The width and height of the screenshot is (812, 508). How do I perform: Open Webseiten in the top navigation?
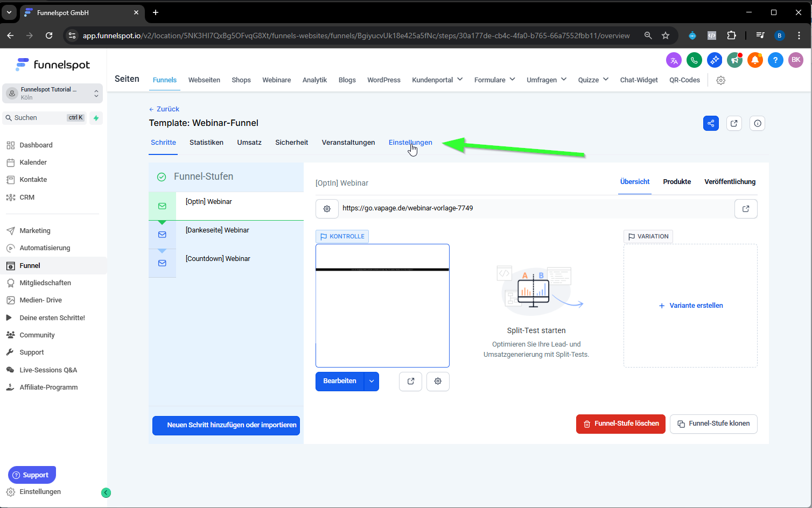(204, 80)
